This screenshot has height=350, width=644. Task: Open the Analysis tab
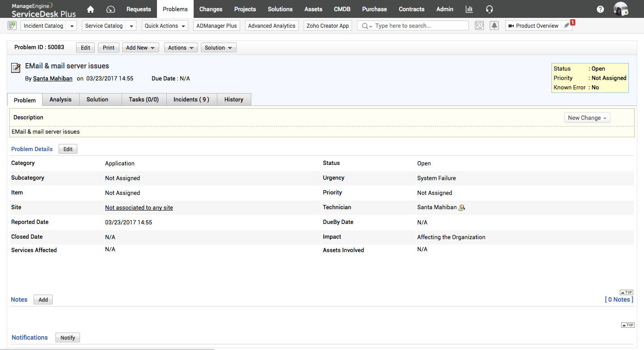click(60, 100)
